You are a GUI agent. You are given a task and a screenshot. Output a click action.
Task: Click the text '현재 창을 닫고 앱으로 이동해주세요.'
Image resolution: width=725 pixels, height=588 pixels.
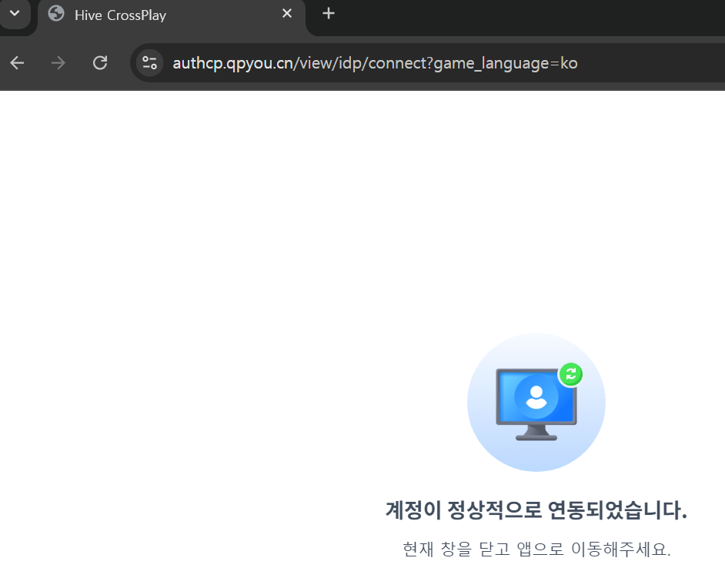pyautogui.click(x=536, y=550)
